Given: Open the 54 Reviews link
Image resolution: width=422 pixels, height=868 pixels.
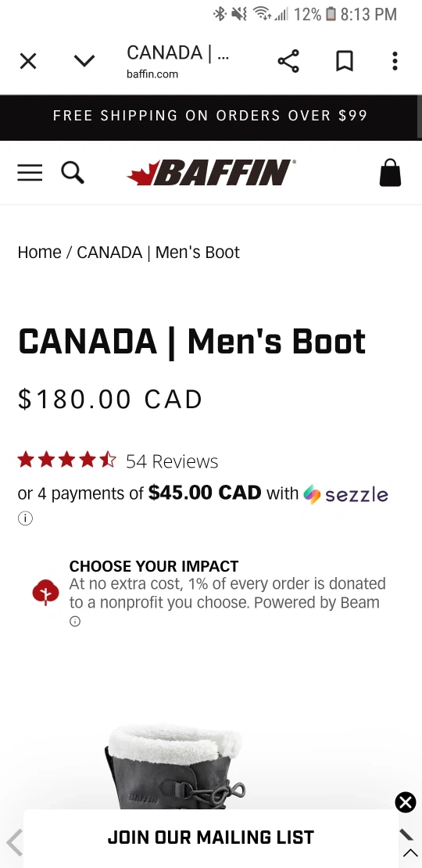Looking at the screenshot, I should 172,461.
